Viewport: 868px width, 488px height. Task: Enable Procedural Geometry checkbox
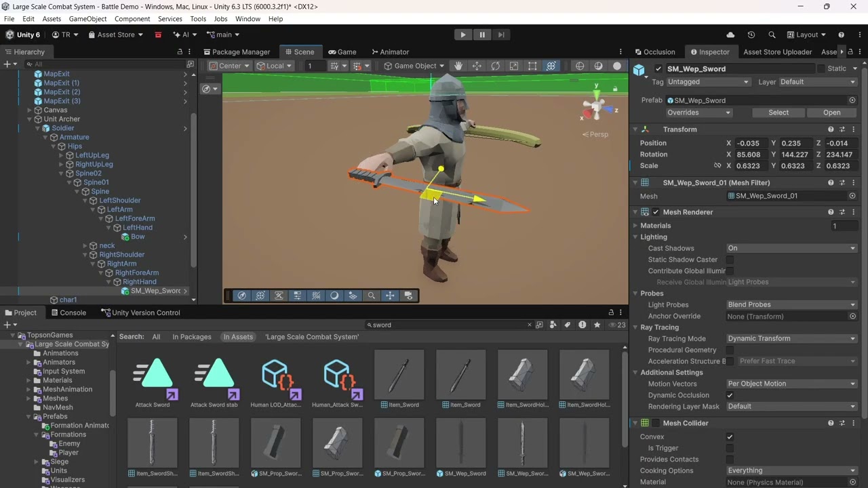pyautogui.click(x=730, y=350)
